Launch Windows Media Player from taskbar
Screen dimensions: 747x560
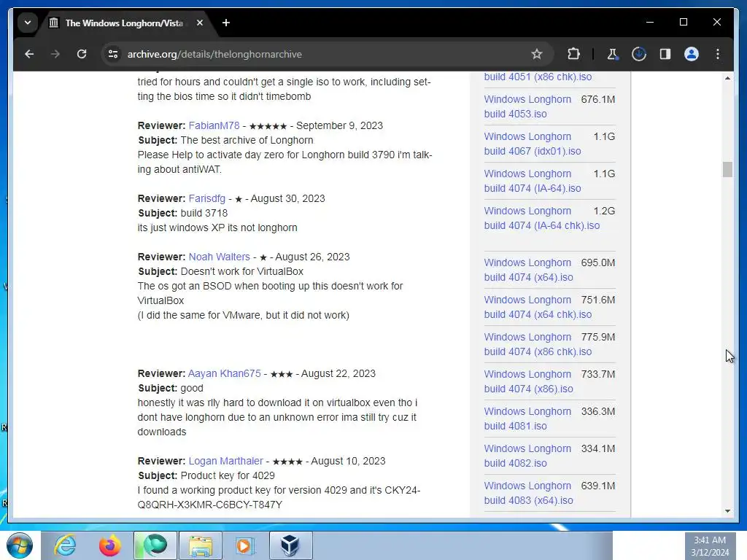[x=245, y=545]
